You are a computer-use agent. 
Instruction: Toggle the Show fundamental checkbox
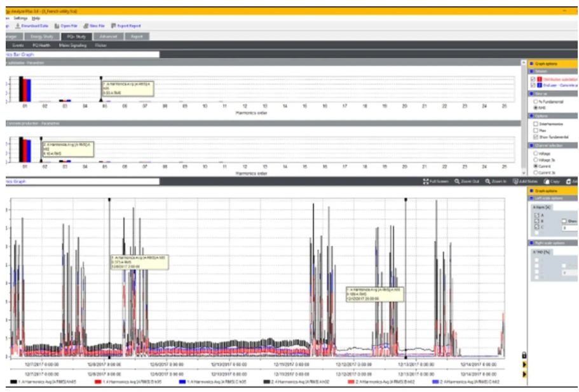coord(535,137)
